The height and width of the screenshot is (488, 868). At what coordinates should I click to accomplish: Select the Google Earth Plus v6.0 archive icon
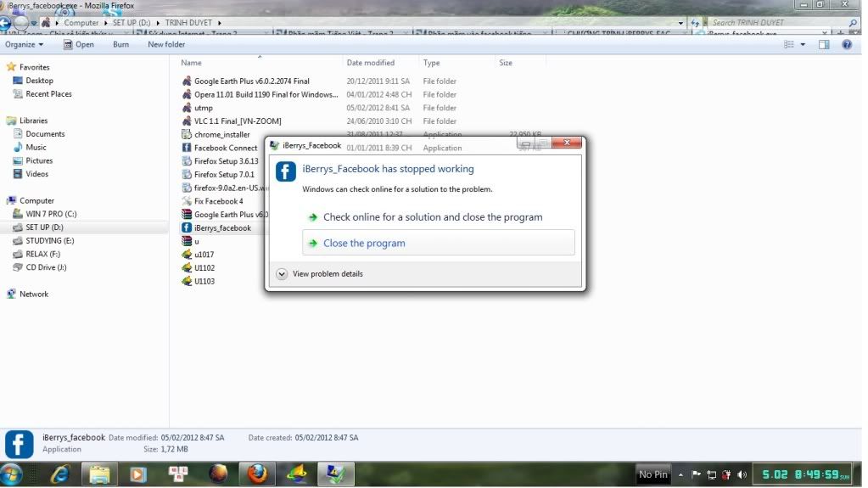(x=187, y=215)
